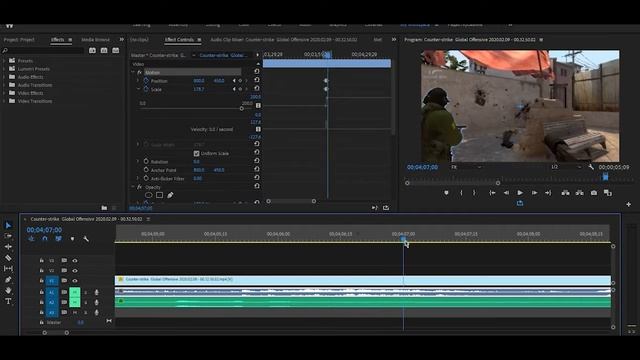Viewport: 640px width, 360px height.
Task: Collapse the Scale property
Action: (x=138, y=89)
